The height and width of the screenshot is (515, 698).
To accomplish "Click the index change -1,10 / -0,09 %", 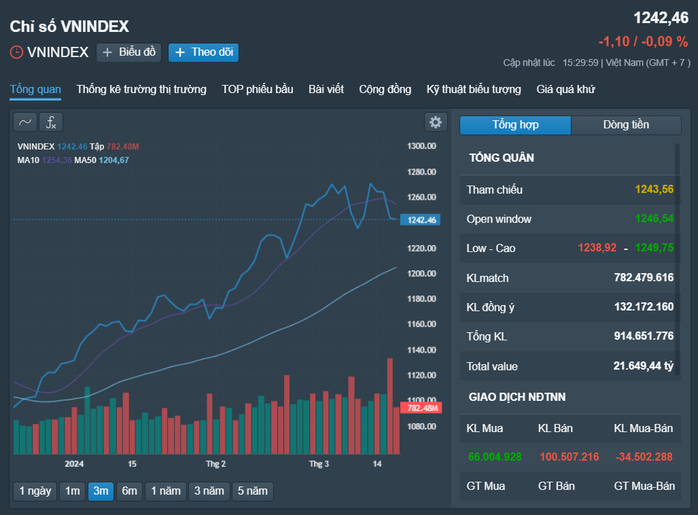I will coord(643,41).
